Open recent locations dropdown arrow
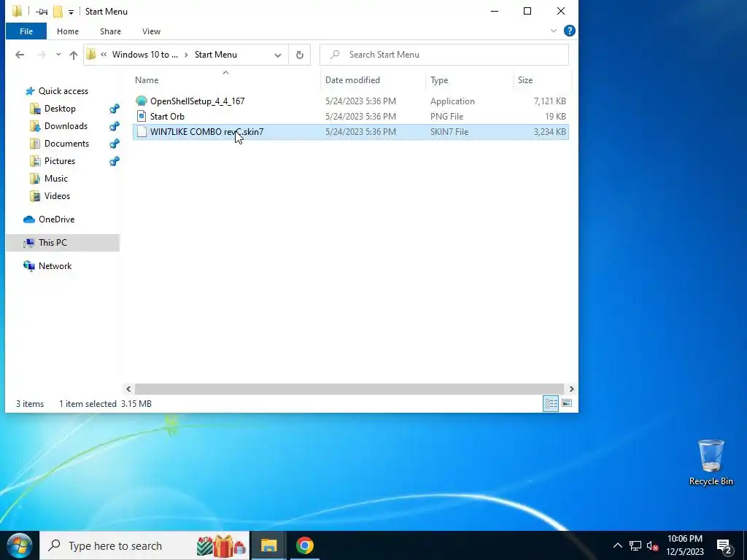Image resolution: width=747 pixels, height=560 pixels. point(58,55)
